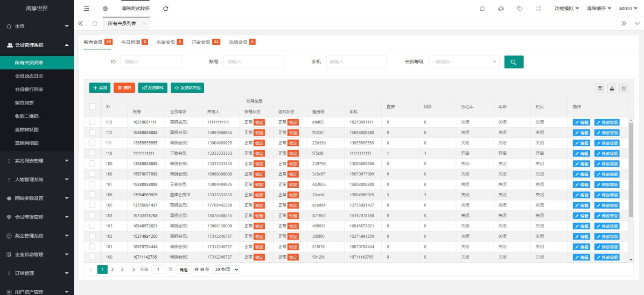Expand the 实名列表管理 menu
The width and height of the screenshot is (644, 295).
37,161
